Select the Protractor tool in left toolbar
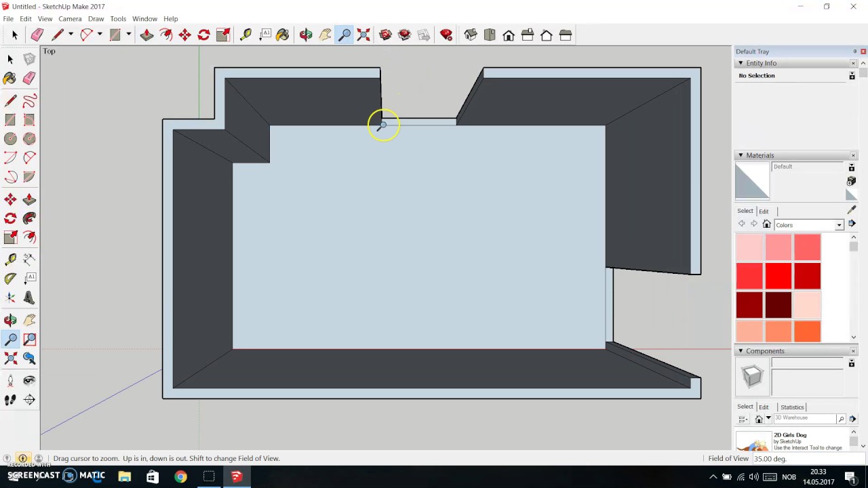 (10, 279)
